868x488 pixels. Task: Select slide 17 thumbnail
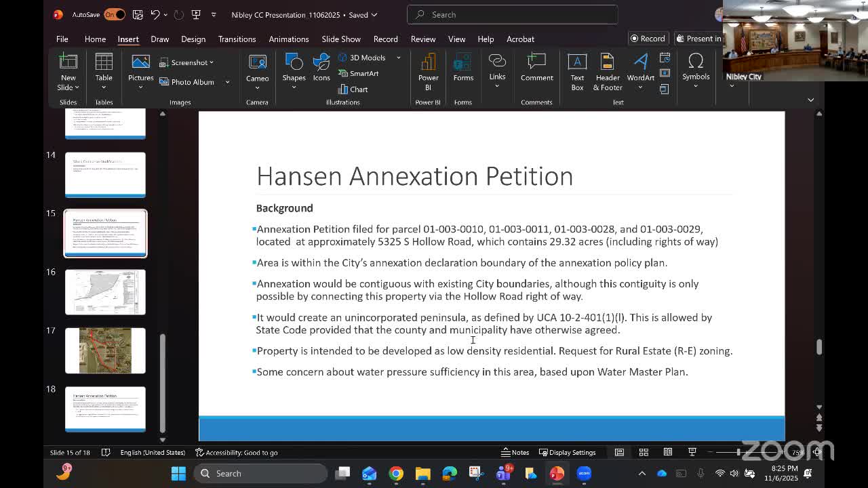(x=105, y=350)
